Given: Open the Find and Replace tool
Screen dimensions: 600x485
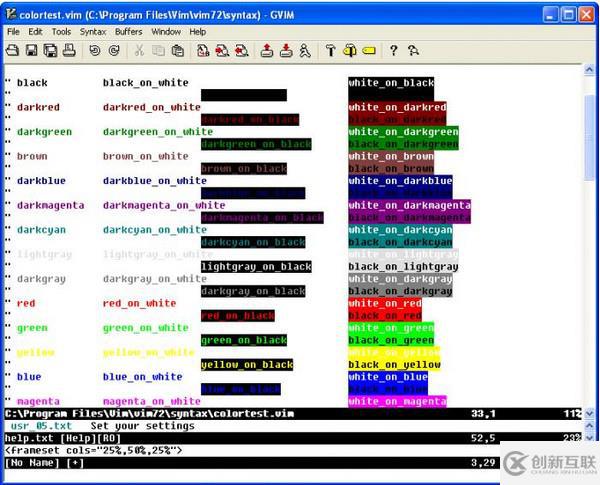Looking at the screenshot, I should point(203,51).
